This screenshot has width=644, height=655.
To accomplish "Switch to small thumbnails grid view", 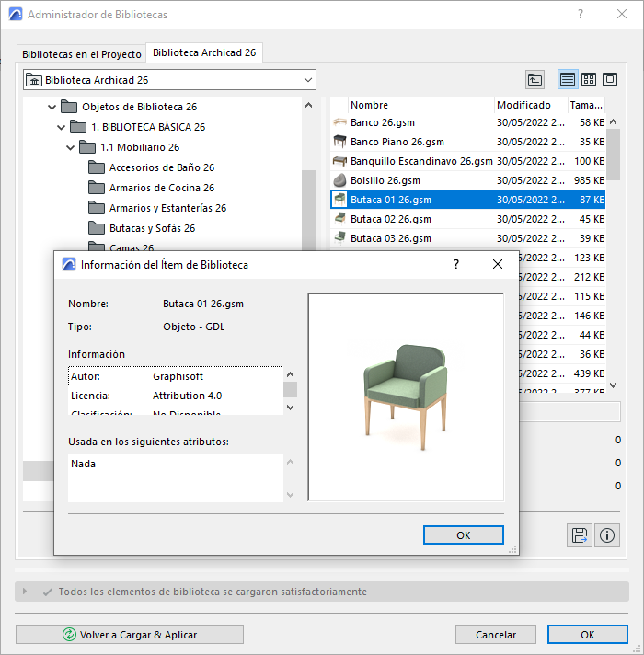I will point(589,79).
